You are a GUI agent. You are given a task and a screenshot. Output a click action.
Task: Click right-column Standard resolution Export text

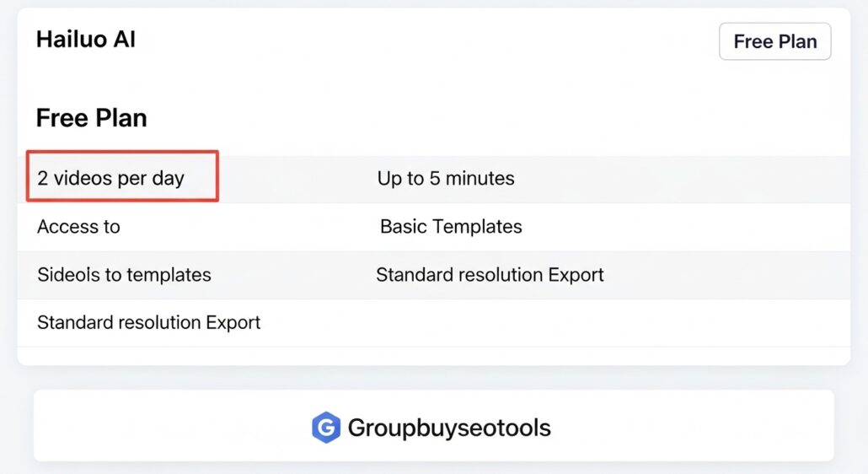click(x=490, y=275)
